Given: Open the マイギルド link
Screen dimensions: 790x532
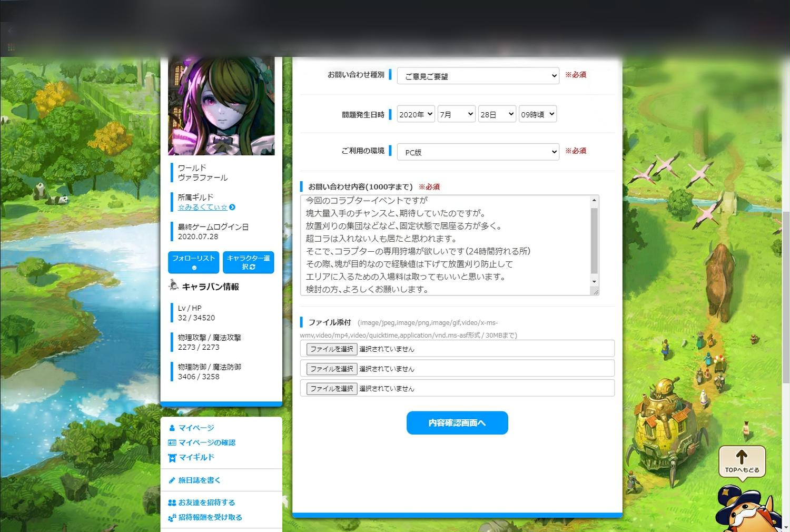Looking at the screenshot, I should pos(196,457).
